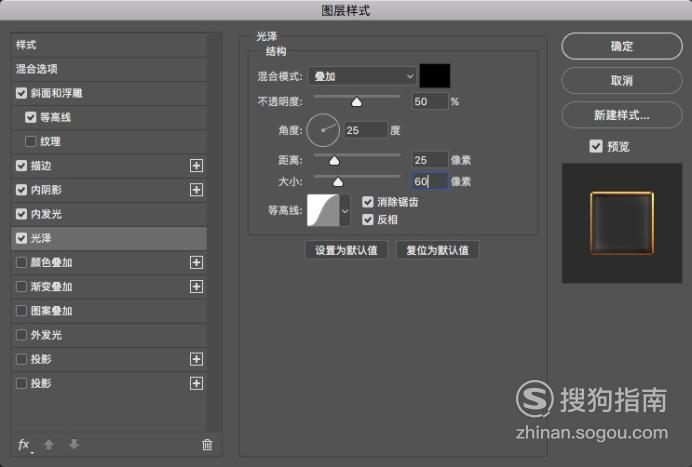
Task: Click 不透明度 slider handle
Action: point(356,102)
